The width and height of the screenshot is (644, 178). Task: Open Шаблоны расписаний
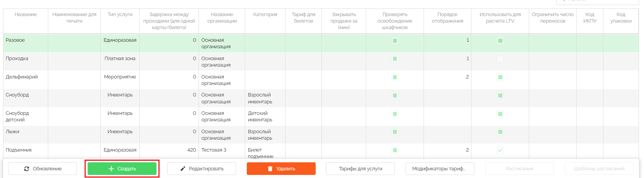pos(599,169)
